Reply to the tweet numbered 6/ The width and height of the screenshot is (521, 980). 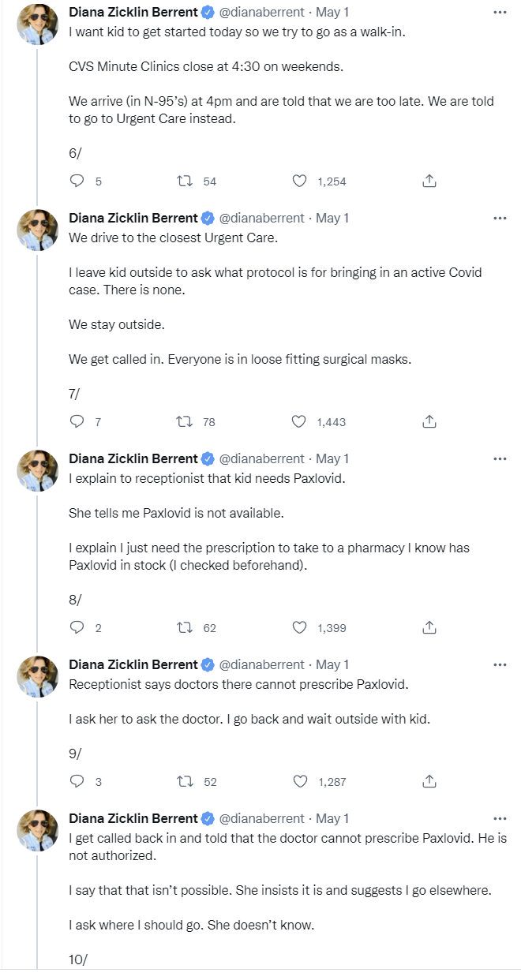coord(77,181)
